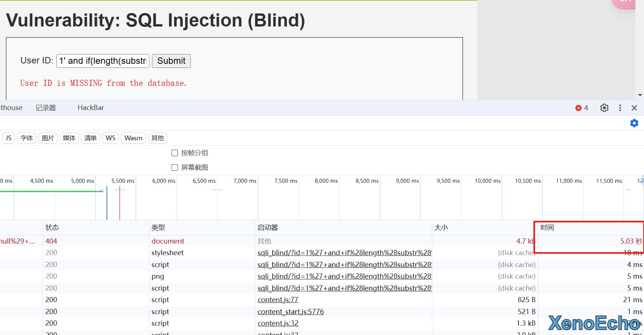
Task: Open the content.js:77 initiator link
Action: tap(278, 300)
